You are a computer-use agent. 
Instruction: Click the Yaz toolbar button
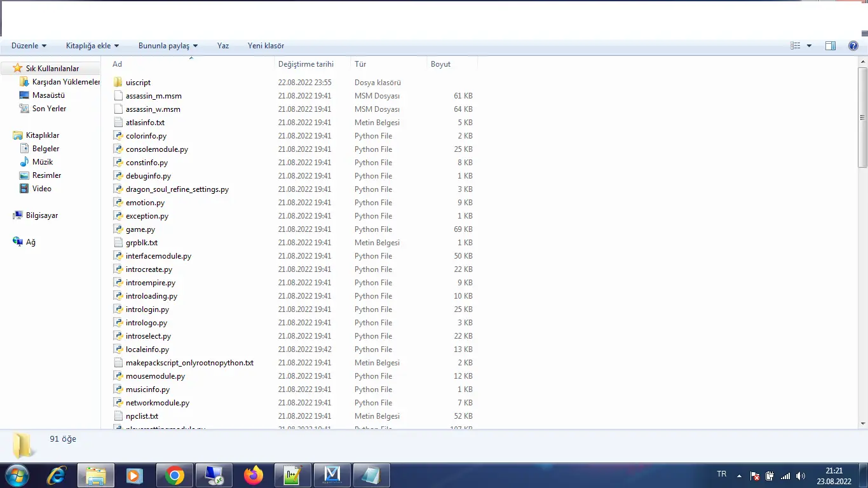(222, 45)
